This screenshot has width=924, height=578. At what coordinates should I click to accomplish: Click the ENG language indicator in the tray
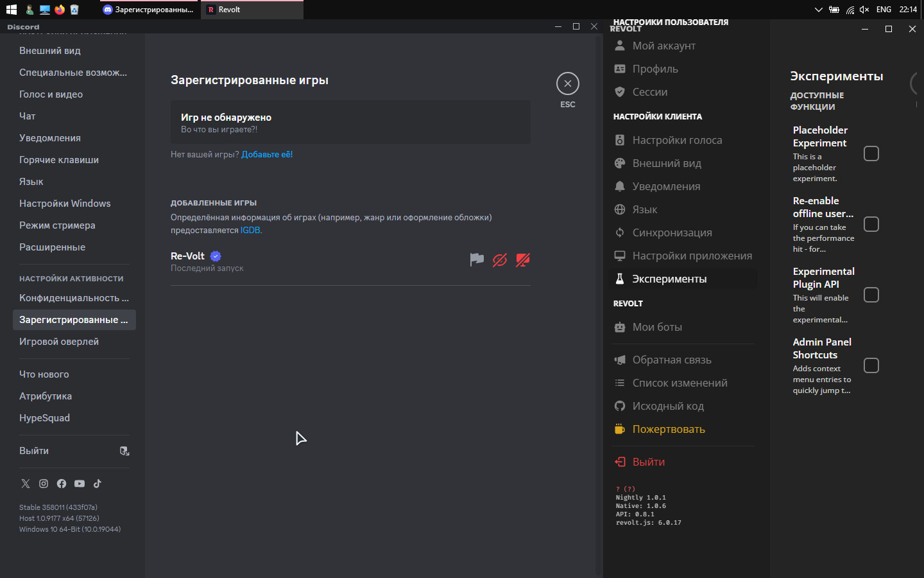pyautogui.click(x=884, y=10)
